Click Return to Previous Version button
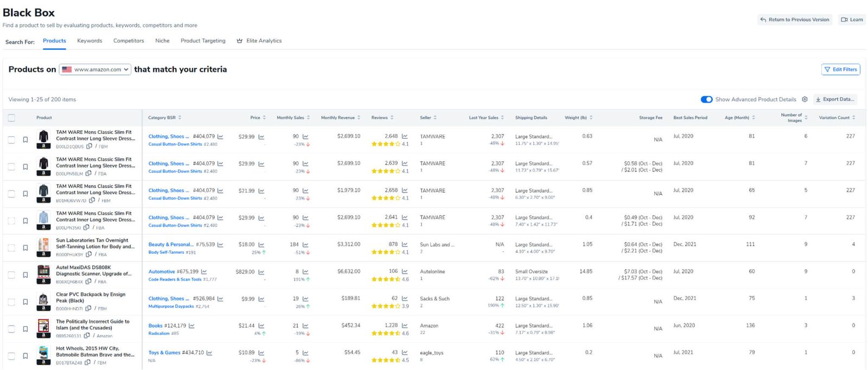This screenshot has width=868, height=370. click(x=795, y=20)
